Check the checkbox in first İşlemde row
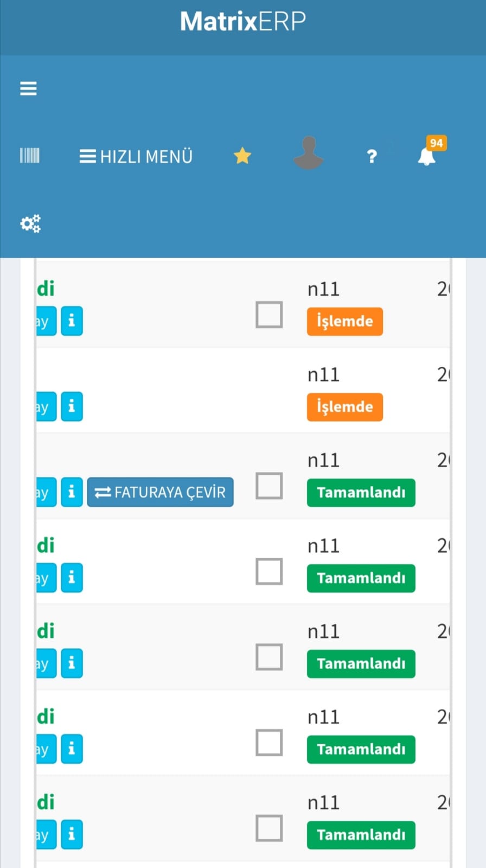Image resolution: width=486 pixels, height=868 pixels. click(x=269, y=315)
